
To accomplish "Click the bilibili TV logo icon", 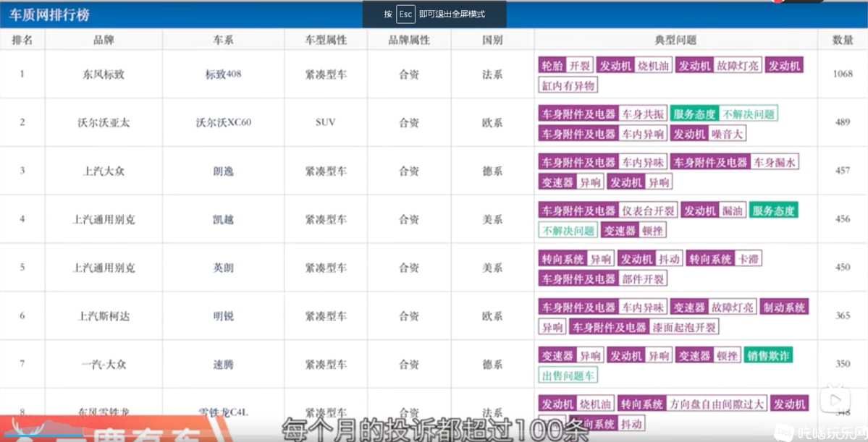I will click(835, 399).
